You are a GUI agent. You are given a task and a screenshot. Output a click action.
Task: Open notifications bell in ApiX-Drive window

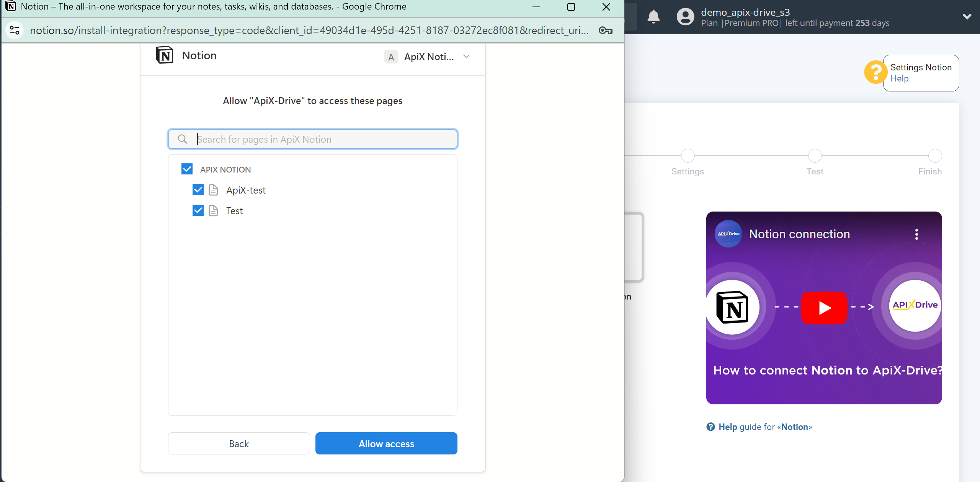click(x=653, y=17)
